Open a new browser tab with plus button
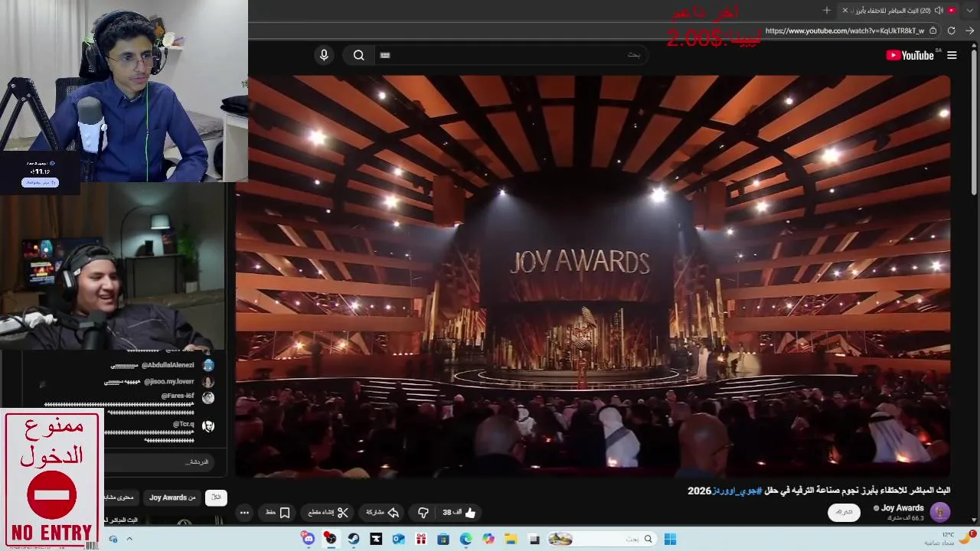980x551 pixels. pos(826,10)
